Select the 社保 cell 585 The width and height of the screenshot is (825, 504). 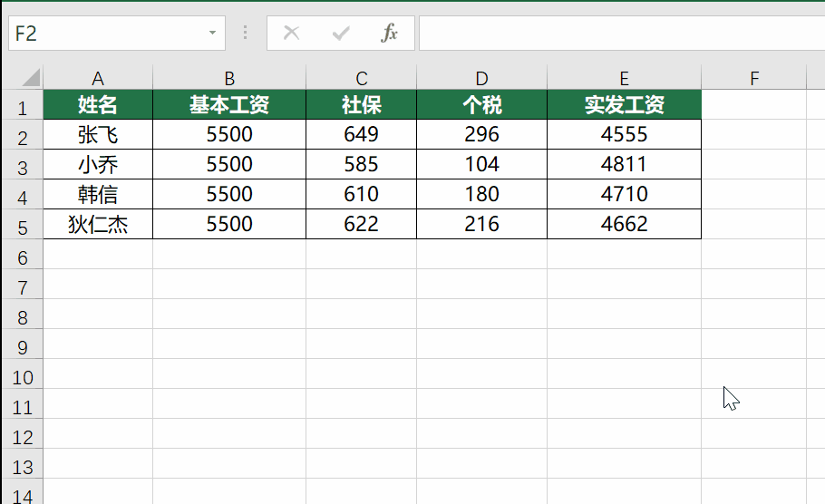click(x=361, y=165)
